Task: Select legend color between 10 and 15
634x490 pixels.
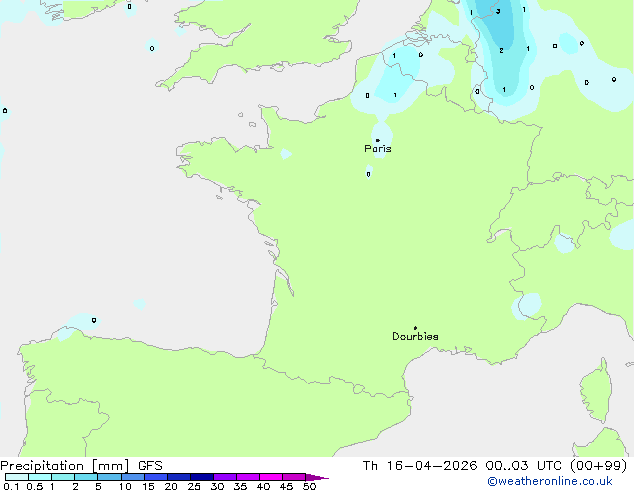Action: pos(133,477)
